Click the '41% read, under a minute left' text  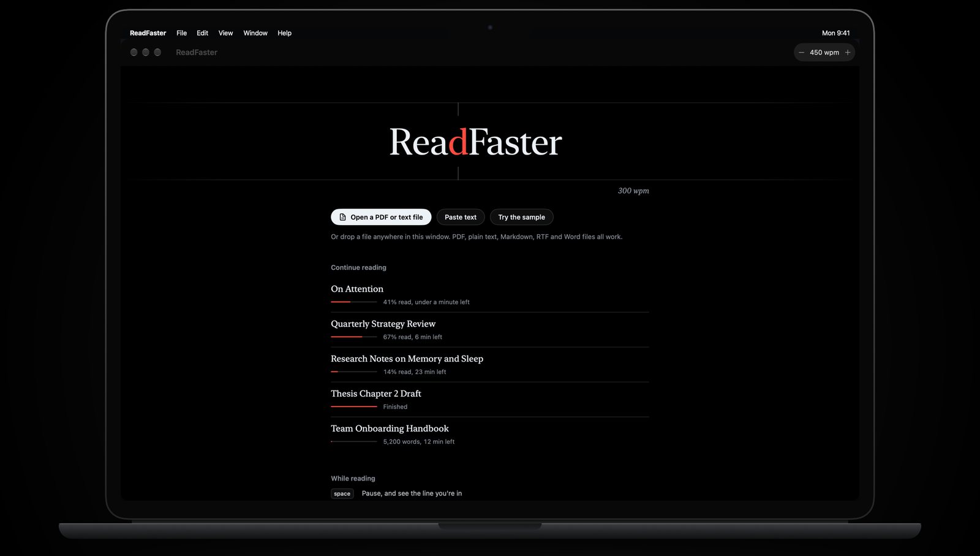click(426, 302)
